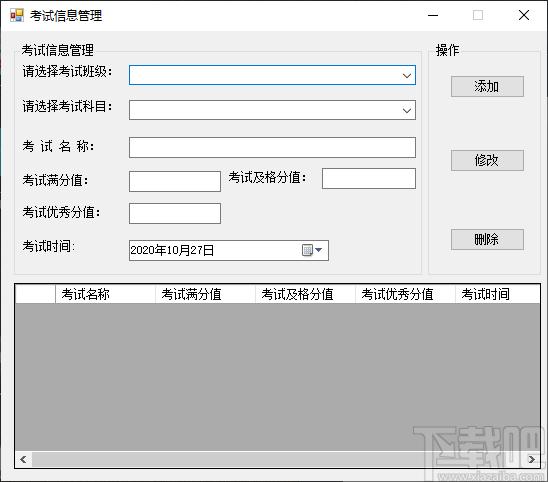Select the 考试名称 column header
Viewport: 548px width, 482px height.
tap(105, 294)
